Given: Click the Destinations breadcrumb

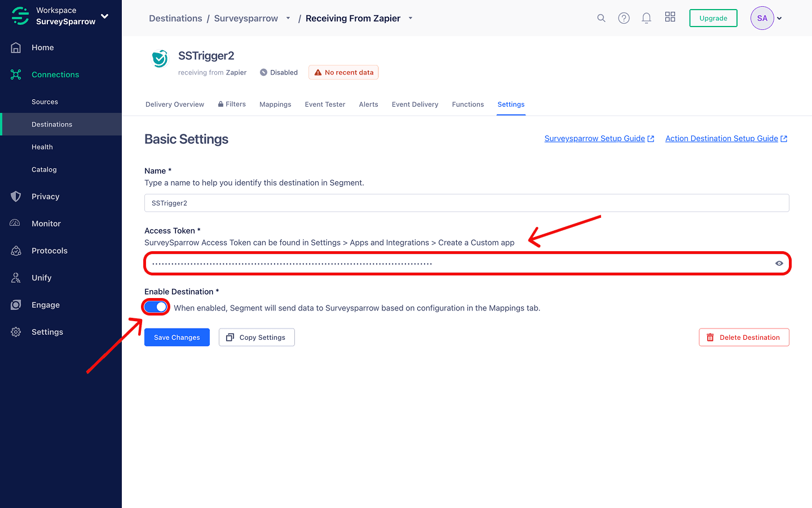Looking at the screenshot, I should [x=175, y=18].
